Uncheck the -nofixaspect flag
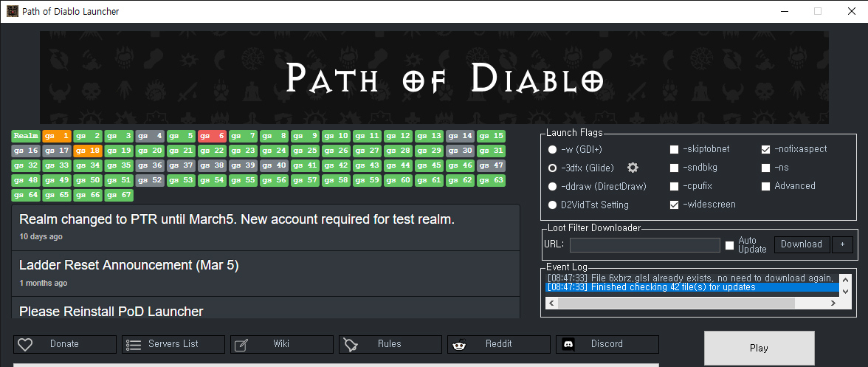Image resolution: width=868 pixels, height=367 pixels. tap(765, 149)
